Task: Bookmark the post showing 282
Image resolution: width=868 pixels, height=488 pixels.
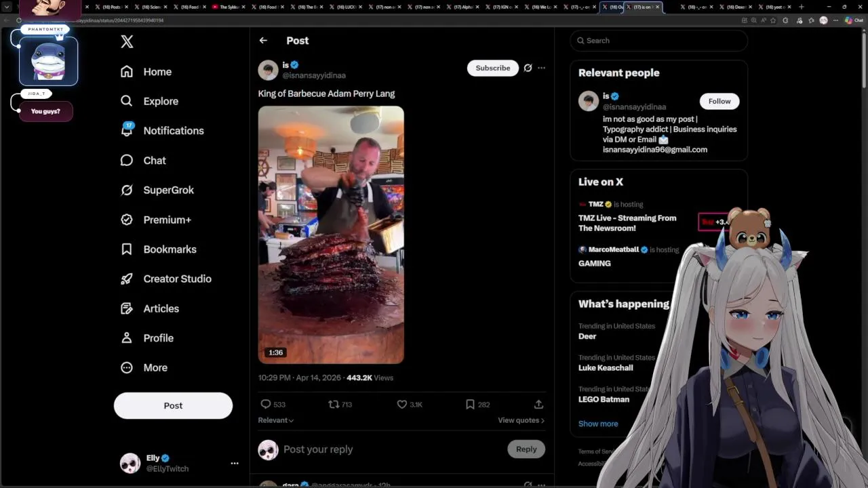Action: (x=477, y=404)
